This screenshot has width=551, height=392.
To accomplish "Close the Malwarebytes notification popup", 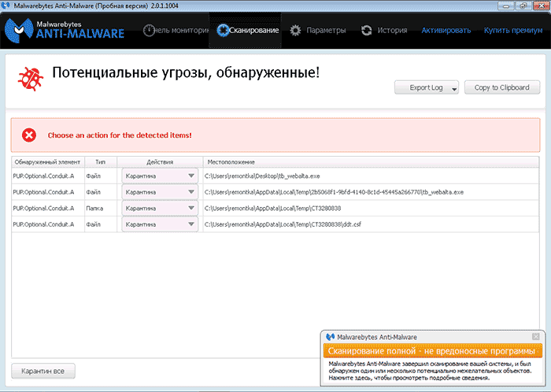I will (x=535, y=336).
